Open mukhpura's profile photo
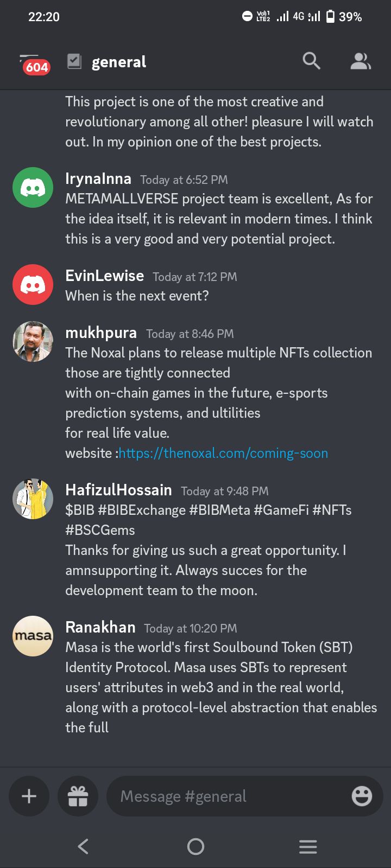The height and width of the screenshot is (868, 391). (x=33, y=342)
